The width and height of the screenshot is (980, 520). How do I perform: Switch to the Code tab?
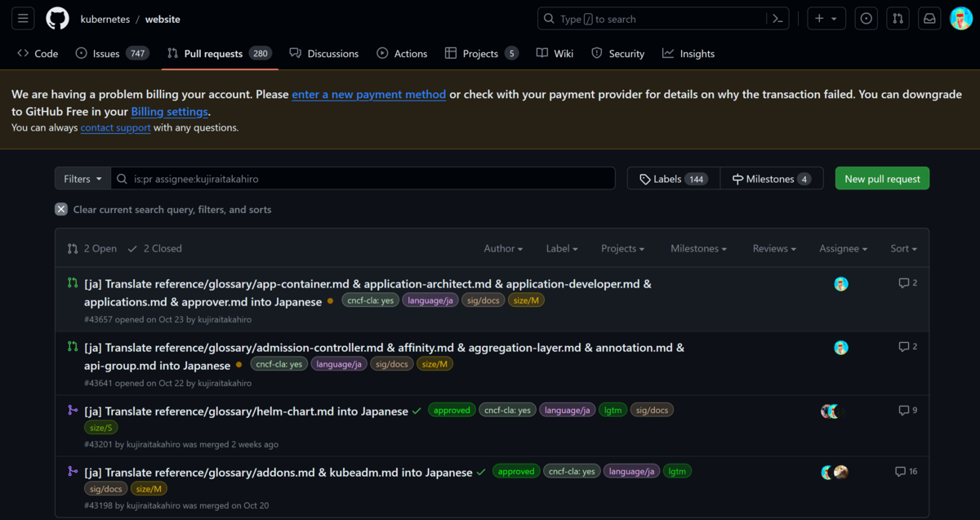[x=38, y=53]
